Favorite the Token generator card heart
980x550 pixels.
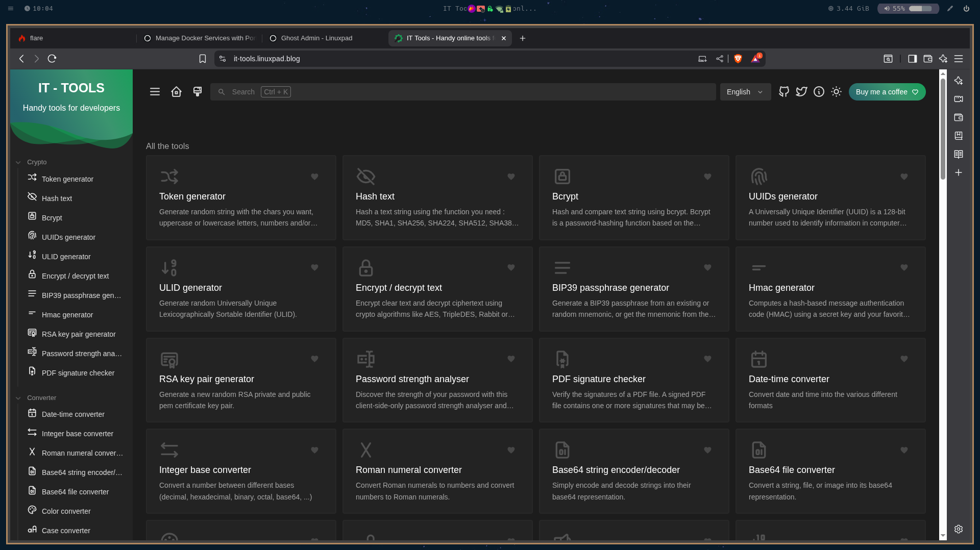pyautogui.click(x=314, y=177)
